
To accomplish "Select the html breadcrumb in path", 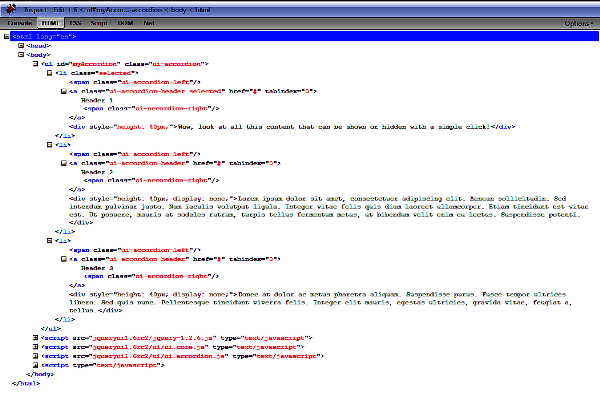I will point(202,10).
